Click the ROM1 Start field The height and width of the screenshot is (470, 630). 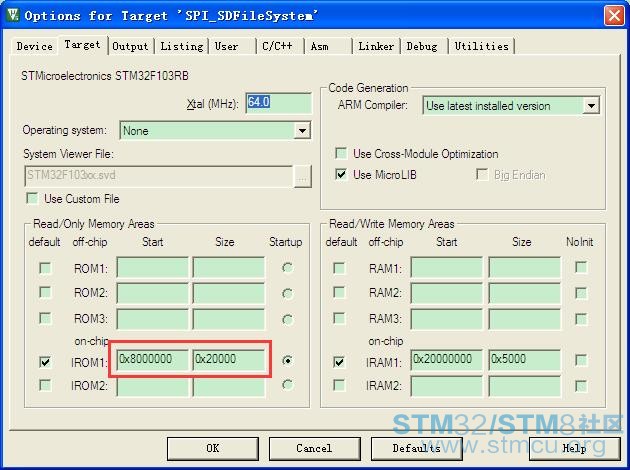coord(152,268)
